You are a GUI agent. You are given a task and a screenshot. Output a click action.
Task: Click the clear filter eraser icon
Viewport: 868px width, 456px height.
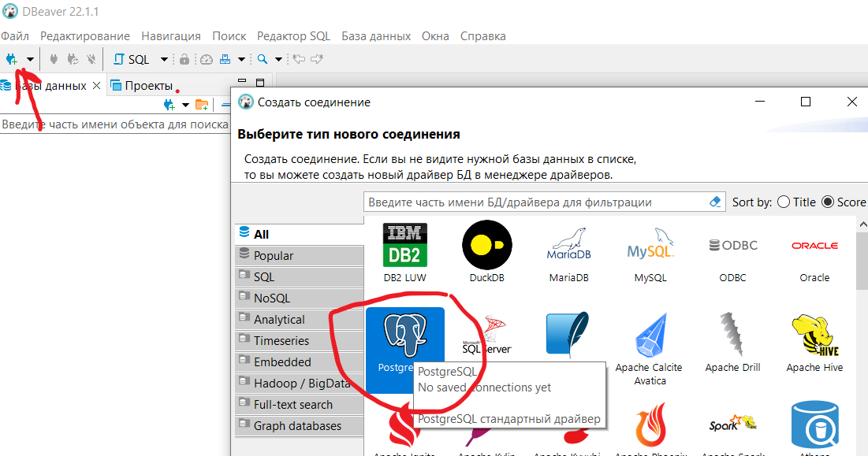tap(715, 202)
